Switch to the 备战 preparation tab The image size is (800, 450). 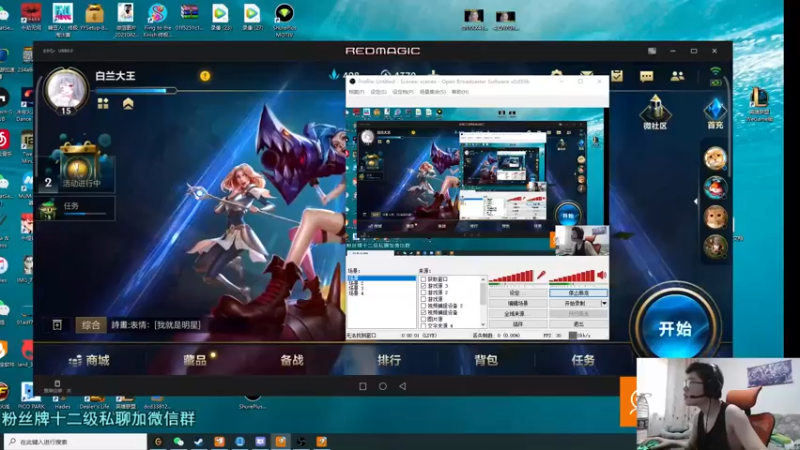[x=292, y=361]
